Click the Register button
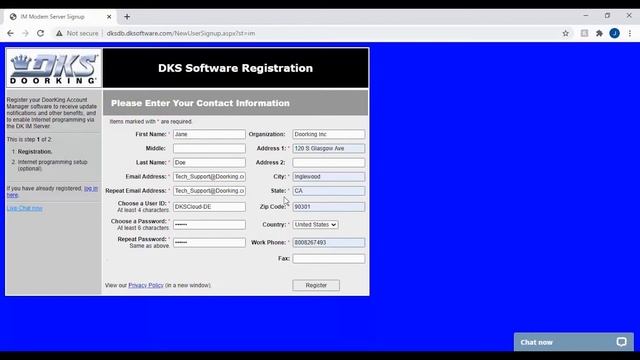Viewport: 640px width, 360px height. 316,285
